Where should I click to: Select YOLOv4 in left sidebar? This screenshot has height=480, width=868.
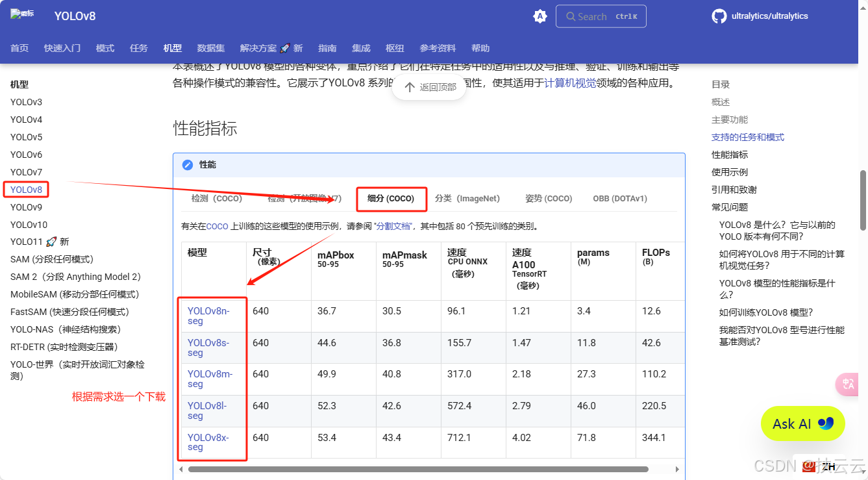point(26,120)
